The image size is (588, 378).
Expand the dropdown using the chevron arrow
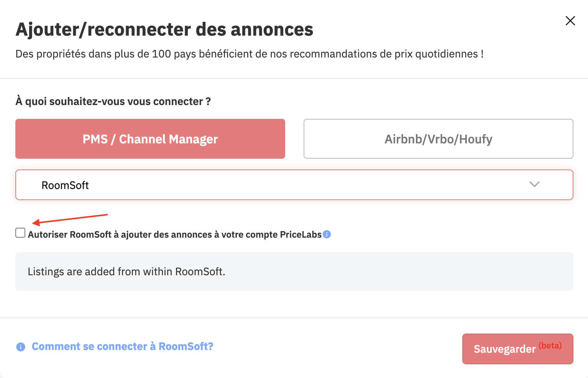(534, 184)
